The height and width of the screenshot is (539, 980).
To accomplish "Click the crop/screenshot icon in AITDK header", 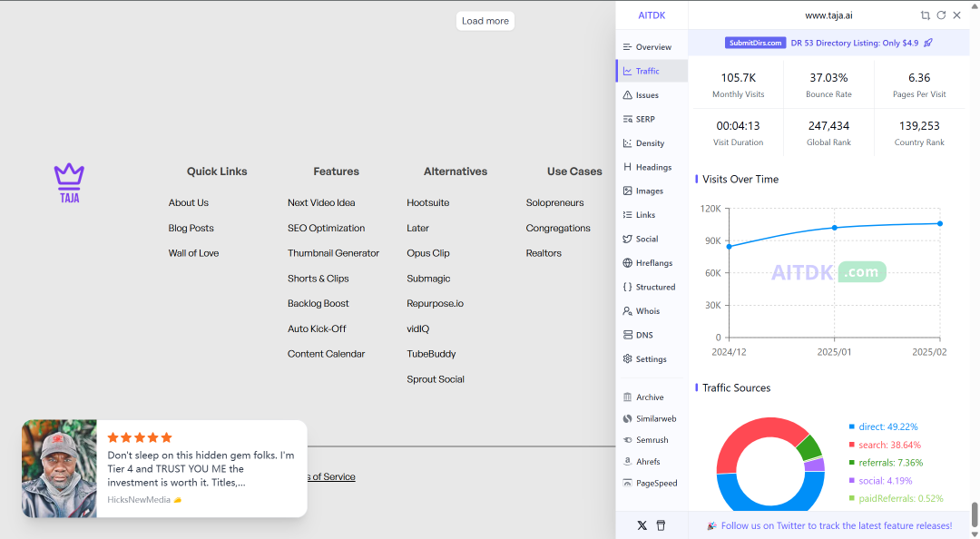I will point(925,15).
